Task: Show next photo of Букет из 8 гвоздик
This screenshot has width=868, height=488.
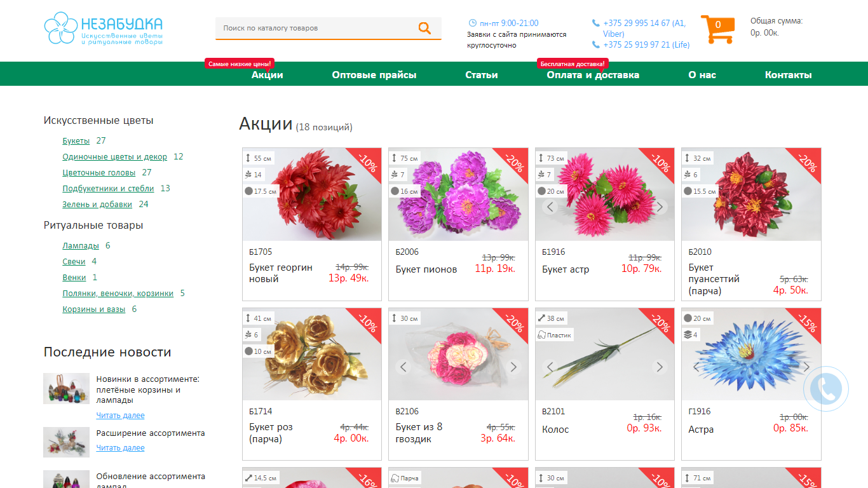Action: pyautogui.click(x=513, y=367)
